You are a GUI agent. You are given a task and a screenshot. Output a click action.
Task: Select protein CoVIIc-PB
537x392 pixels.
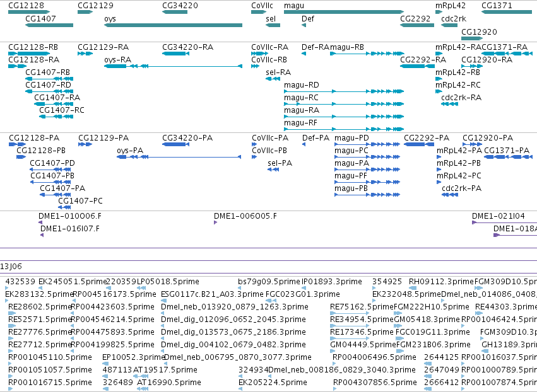[x=269, y=151]
